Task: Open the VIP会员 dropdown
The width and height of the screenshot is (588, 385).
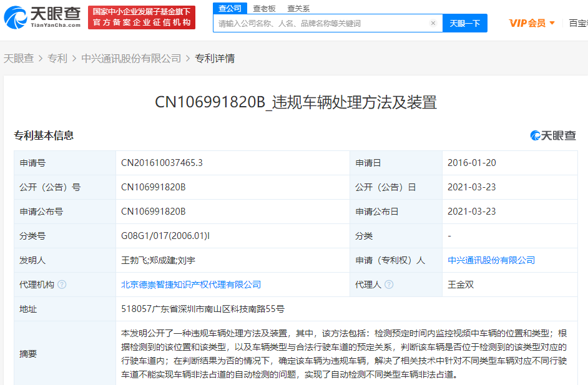Action: tap(532, 23)
